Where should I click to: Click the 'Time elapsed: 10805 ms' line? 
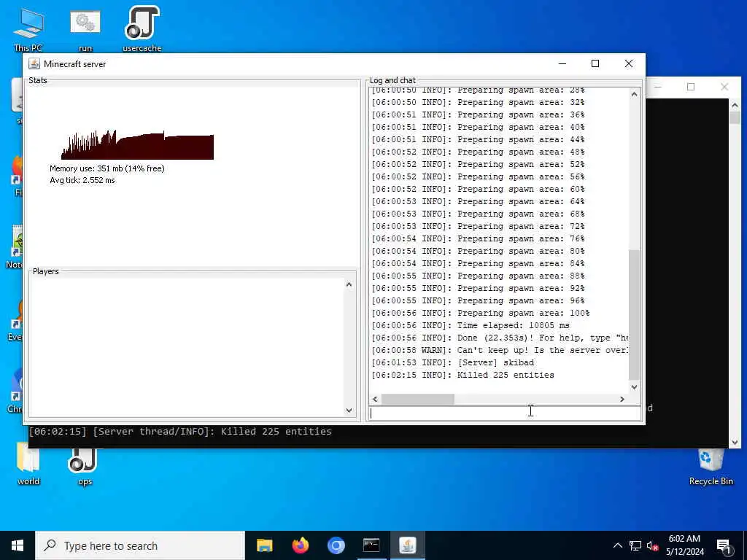tap(471, 326)
